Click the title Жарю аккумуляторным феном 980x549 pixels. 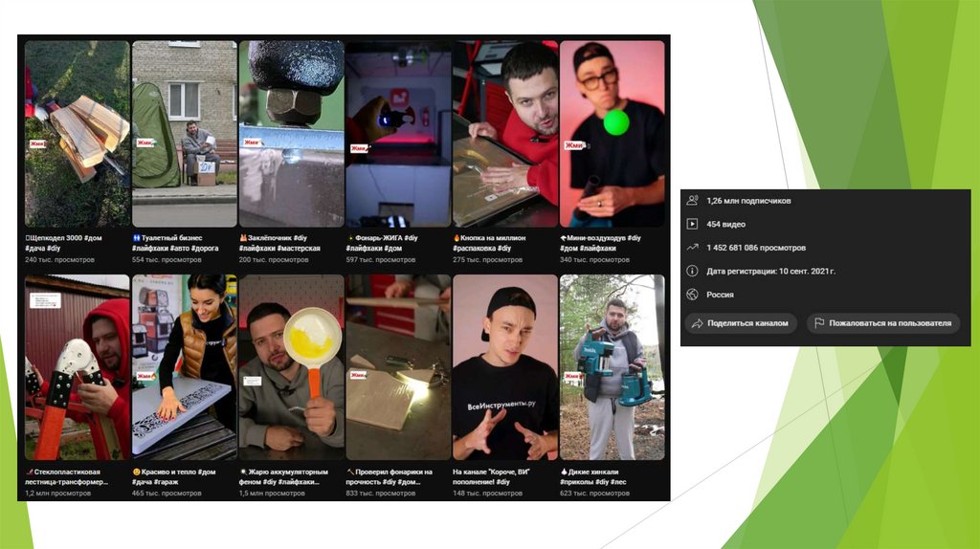tap(283, 476)
